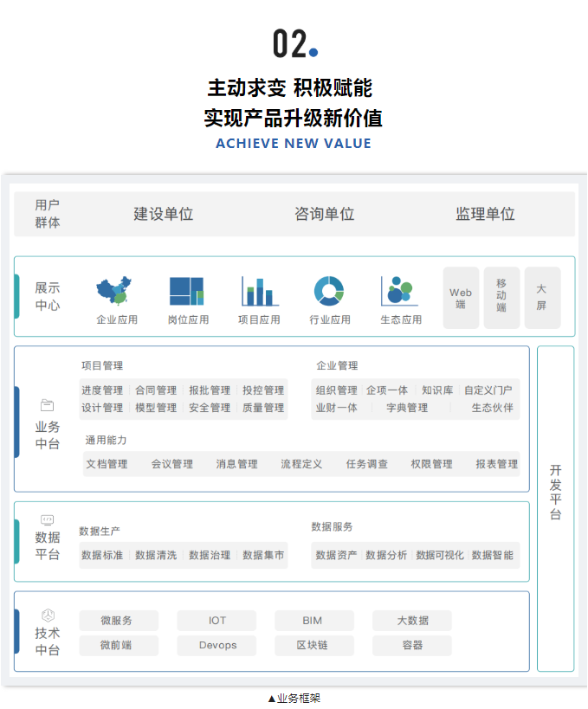Screen dimensions: 588x709
Task: Select the 移动端 button
Action: (501, 297)
